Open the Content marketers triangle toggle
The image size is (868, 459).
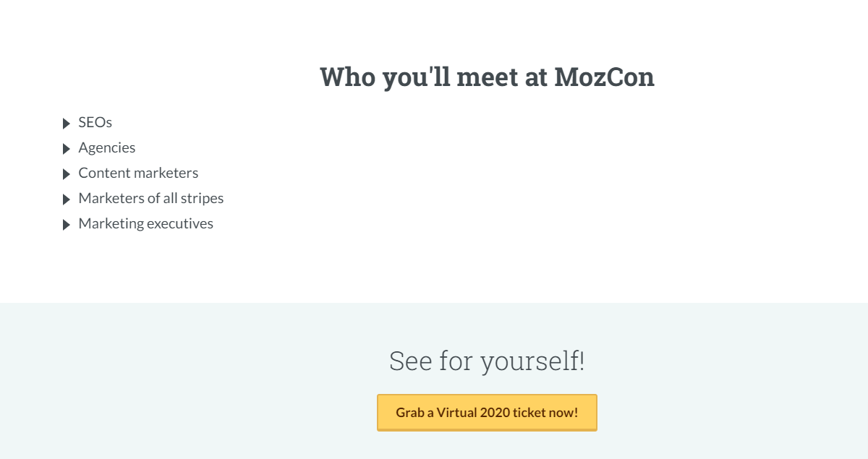67,174
